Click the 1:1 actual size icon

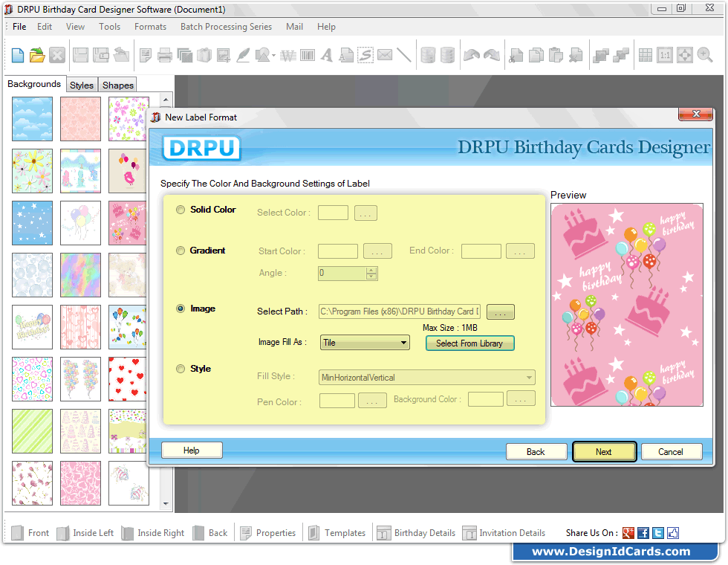665,55
